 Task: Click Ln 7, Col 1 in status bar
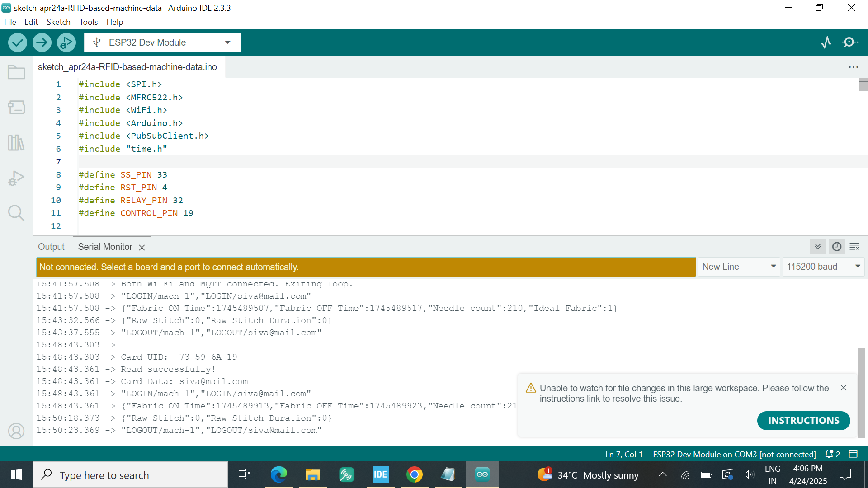point(624,455)
